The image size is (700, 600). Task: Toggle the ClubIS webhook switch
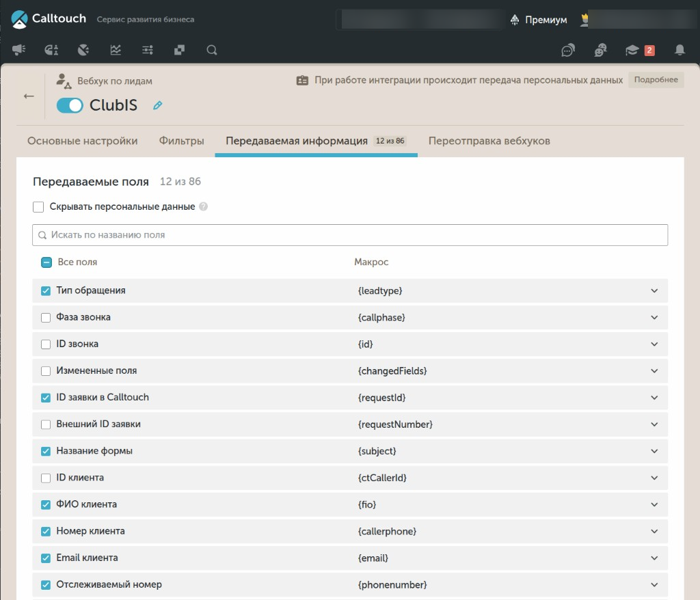coord(70,105)
